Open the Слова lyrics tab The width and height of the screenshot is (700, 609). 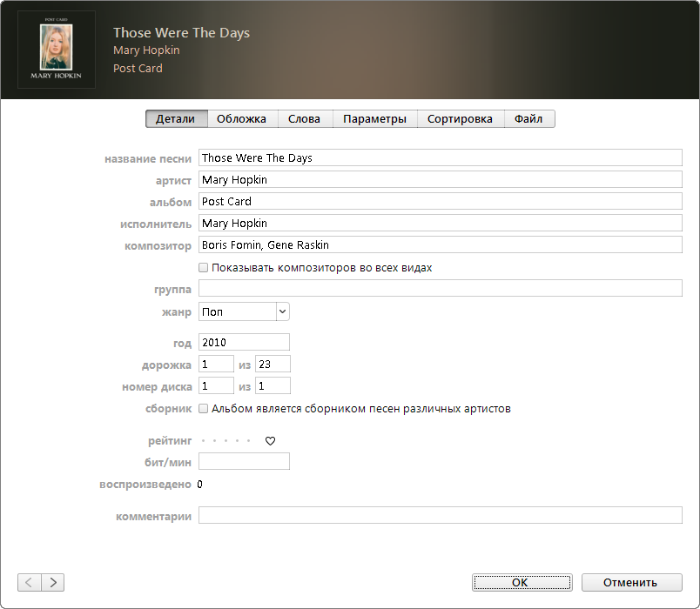click(x=304, y=119)
